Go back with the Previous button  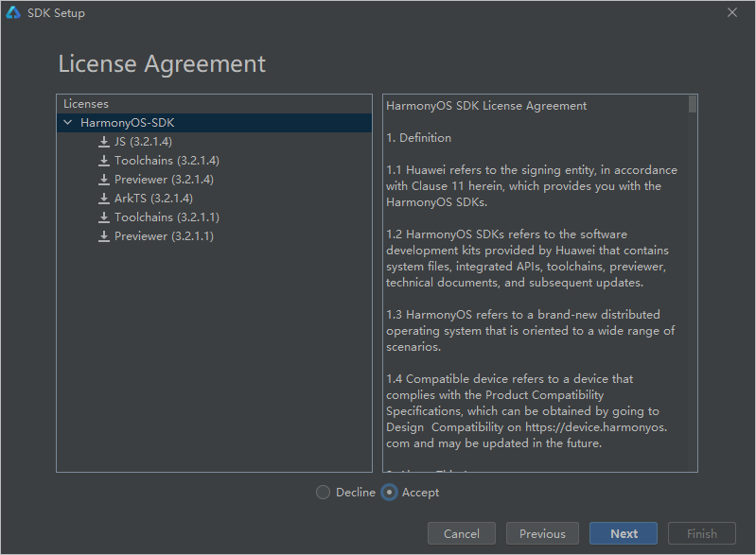(x=542, y=533)
